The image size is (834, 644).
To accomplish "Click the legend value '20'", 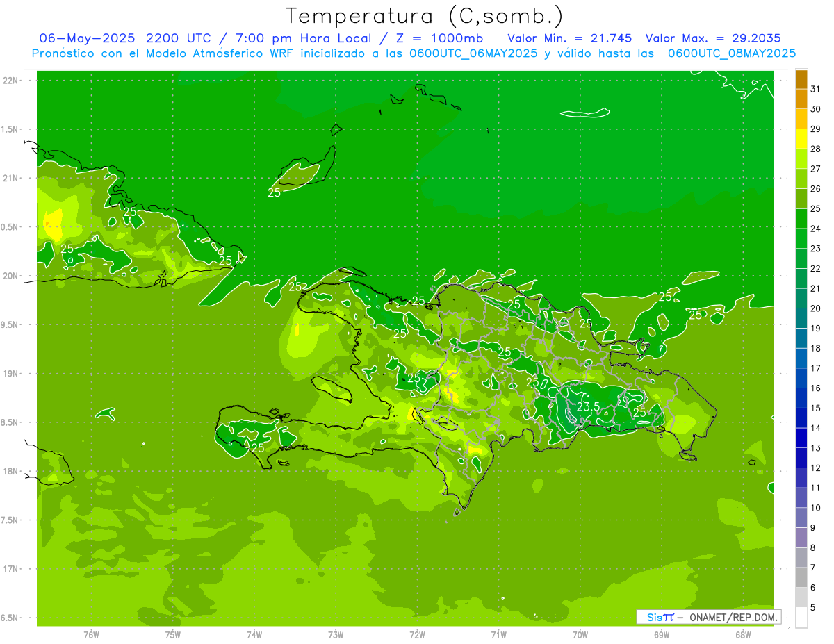I will click(816, 308).
